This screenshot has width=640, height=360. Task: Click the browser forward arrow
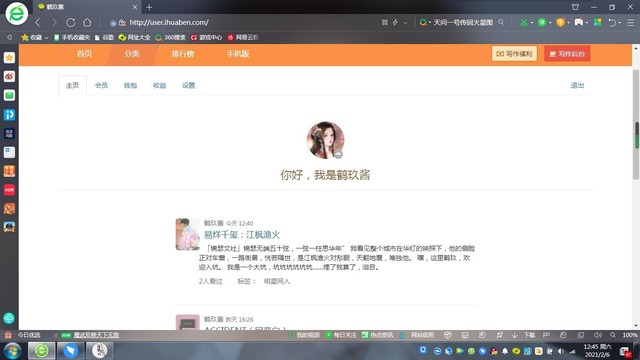[54, 22]
